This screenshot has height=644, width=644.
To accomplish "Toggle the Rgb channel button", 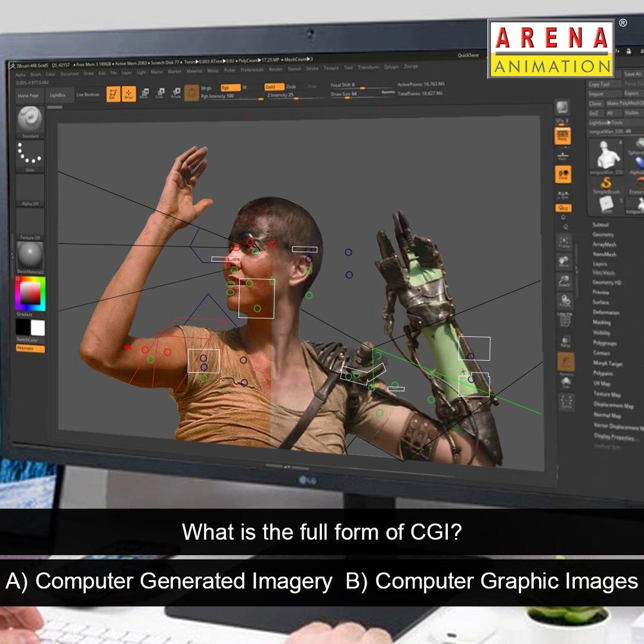I will point(230,88).
